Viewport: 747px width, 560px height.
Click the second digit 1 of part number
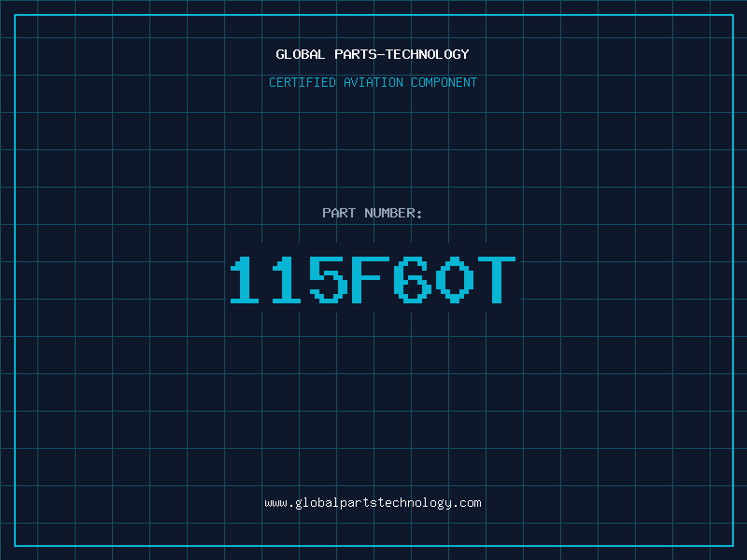coord(288,280)
